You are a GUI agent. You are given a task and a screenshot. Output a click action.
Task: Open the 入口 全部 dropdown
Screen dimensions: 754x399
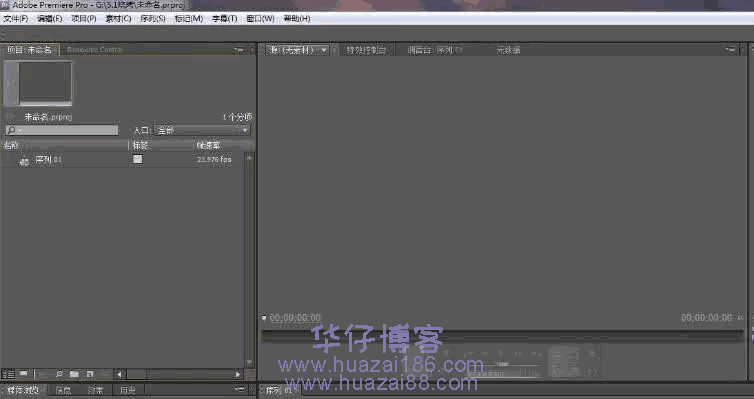click(202, 130)
